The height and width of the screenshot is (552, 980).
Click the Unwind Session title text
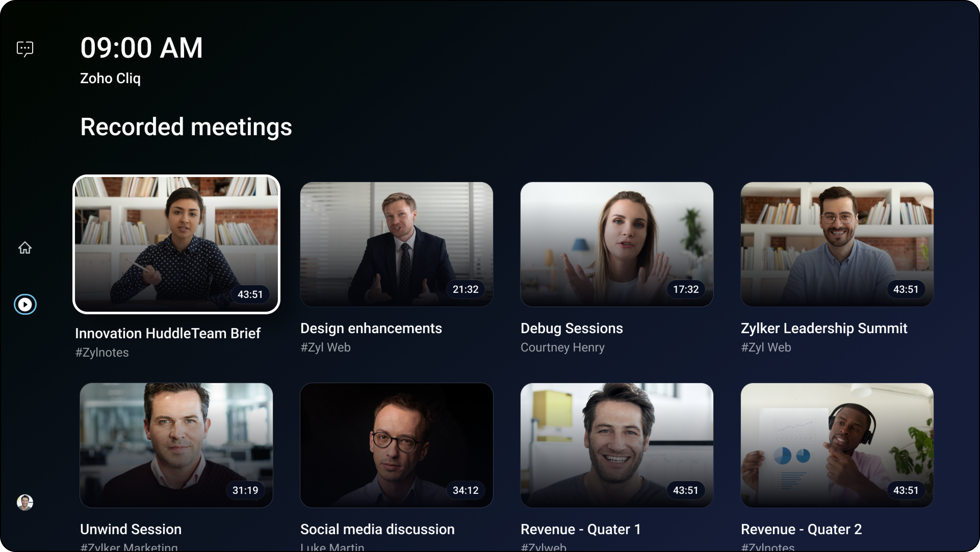[131, 529]
